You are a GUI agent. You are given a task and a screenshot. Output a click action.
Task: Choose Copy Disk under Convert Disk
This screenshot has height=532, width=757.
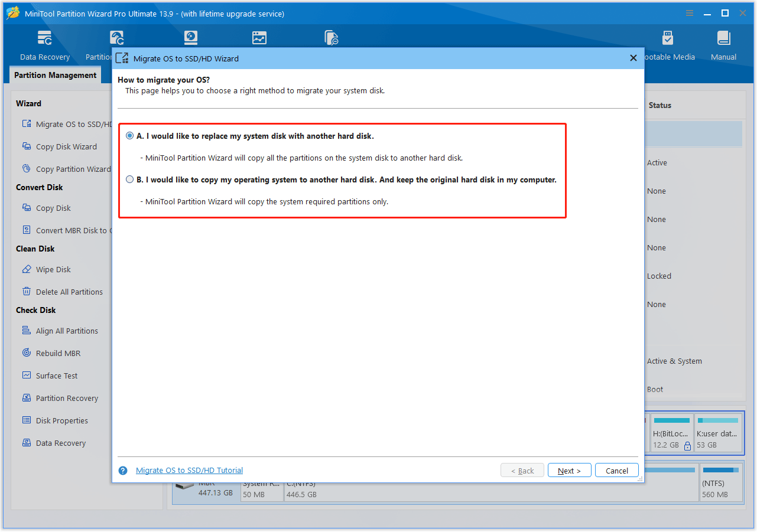pos(47,208)
